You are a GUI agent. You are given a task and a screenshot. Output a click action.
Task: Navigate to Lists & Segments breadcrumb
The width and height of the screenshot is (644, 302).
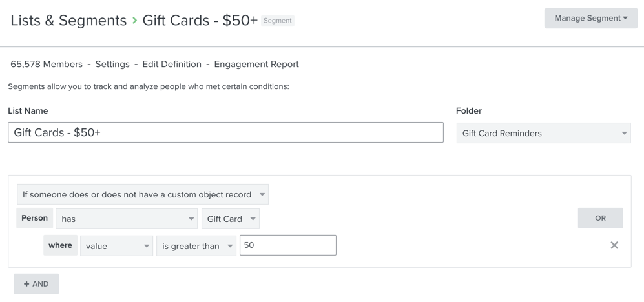68,21
